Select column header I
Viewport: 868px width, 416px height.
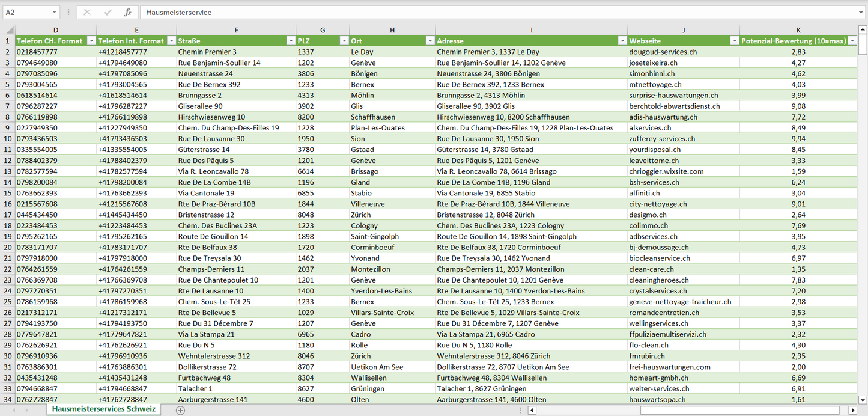point(531,30)
